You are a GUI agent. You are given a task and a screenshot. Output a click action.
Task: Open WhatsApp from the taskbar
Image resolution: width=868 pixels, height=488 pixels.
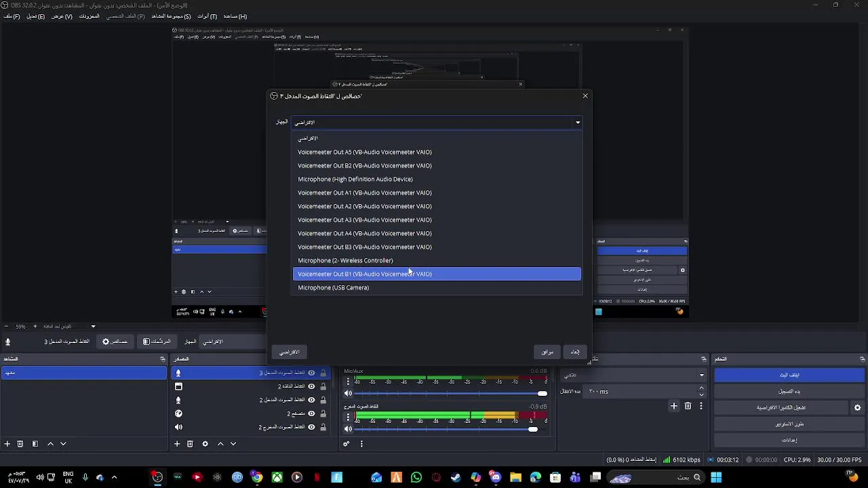click(x=416, y=477)
